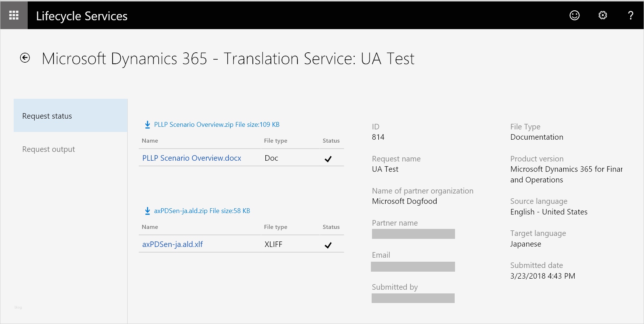
Task: Click Status column header in first table
Action: tap(331, 141)
